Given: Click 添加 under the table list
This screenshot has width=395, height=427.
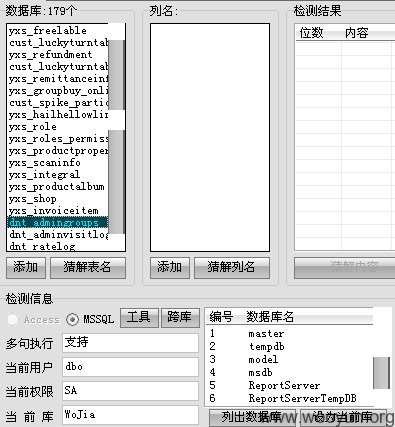Looking at the screenshot, I should [26, 267].
